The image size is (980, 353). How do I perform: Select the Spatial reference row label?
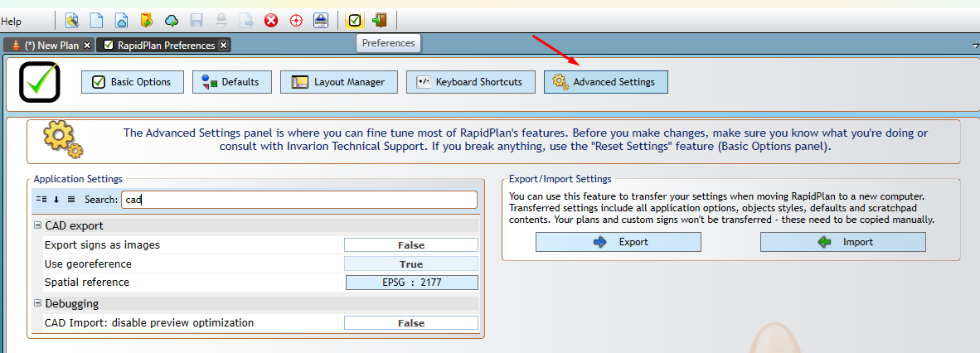coord(87,283)
